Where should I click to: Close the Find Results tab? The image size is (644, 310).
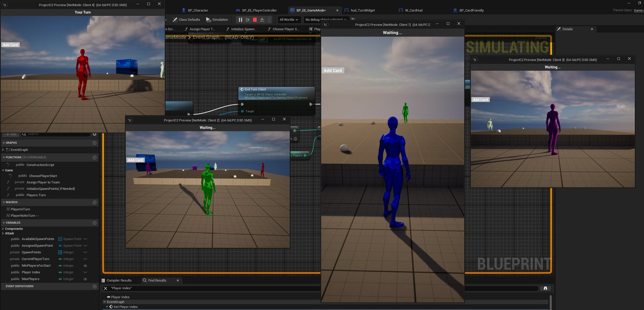click(x=179, y=281)
